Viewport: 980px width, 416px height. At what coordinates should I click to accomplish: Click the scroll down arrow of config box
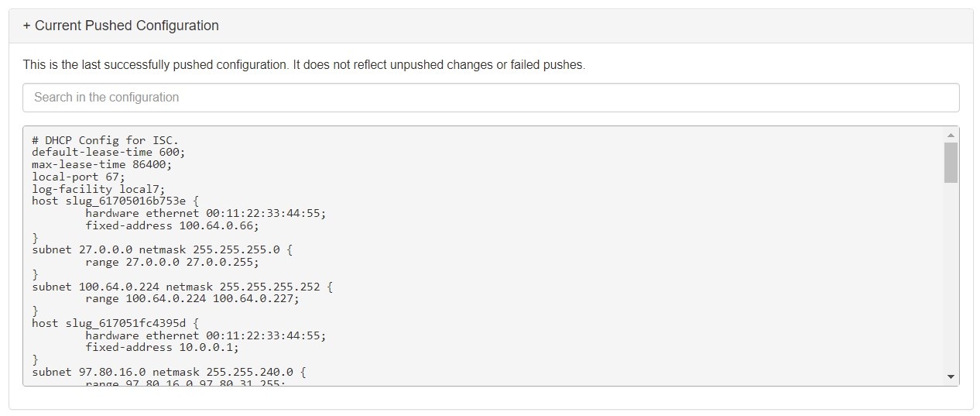[951, 376]
